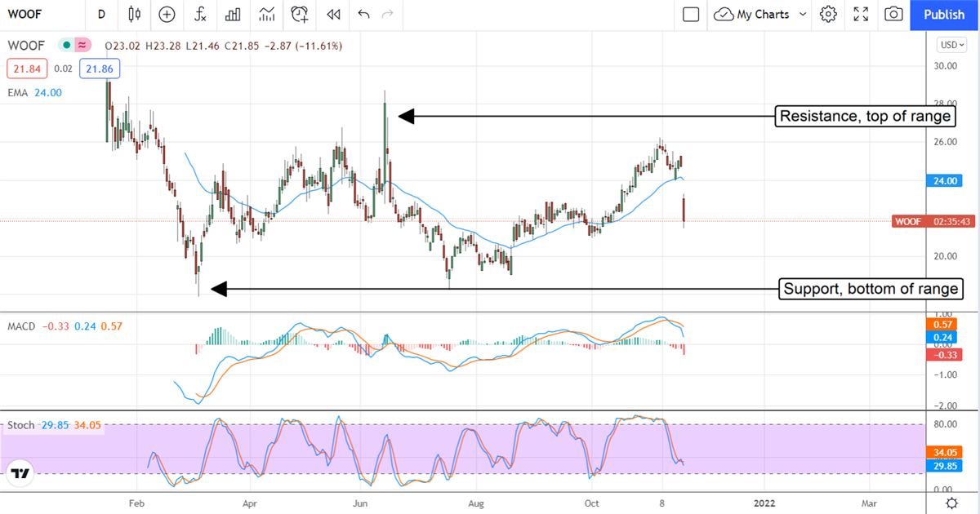Open chart settings from the top gear icon
Viewport: 980px width, 514px height.
coord(828,14)
